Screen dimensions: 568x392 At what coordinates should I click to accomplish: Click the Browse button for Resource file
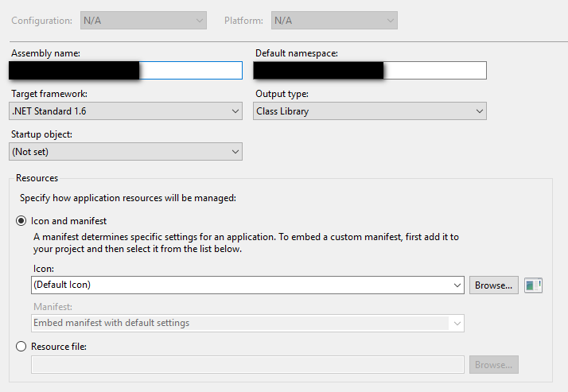pos(494,364)
